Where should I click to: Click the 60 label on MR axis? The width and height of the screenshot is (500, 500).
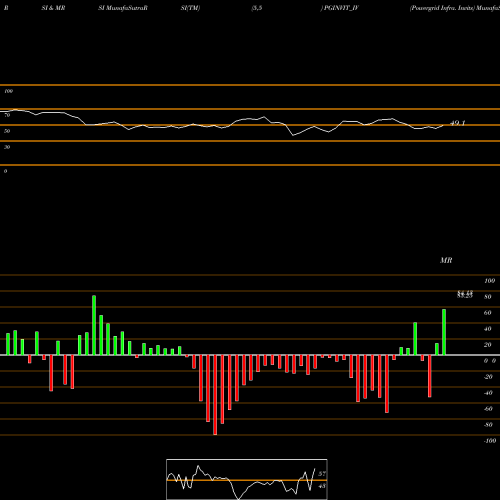coord(488,313)
